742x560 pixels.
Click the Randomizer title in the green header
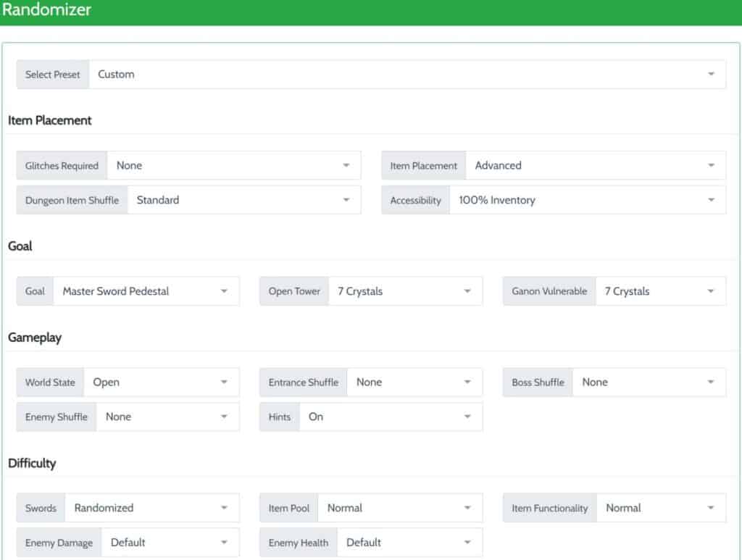(46, 9)
